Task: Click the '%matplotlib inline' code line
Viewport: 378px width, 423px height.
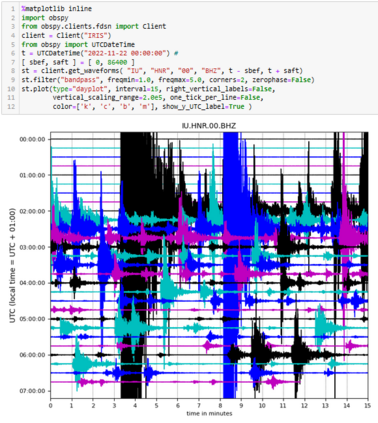Action: [56, 9]
